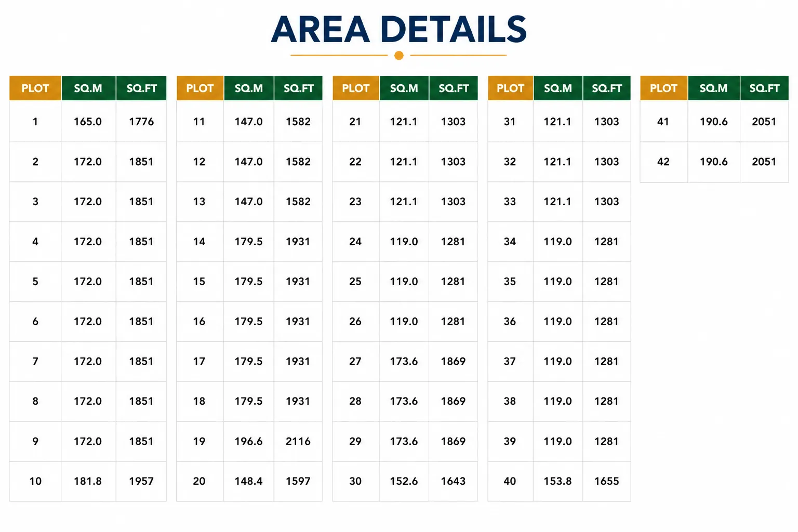798x532 pixels.
Task: Click the 1851 value in plot 7 row
Action: (141, 361)
